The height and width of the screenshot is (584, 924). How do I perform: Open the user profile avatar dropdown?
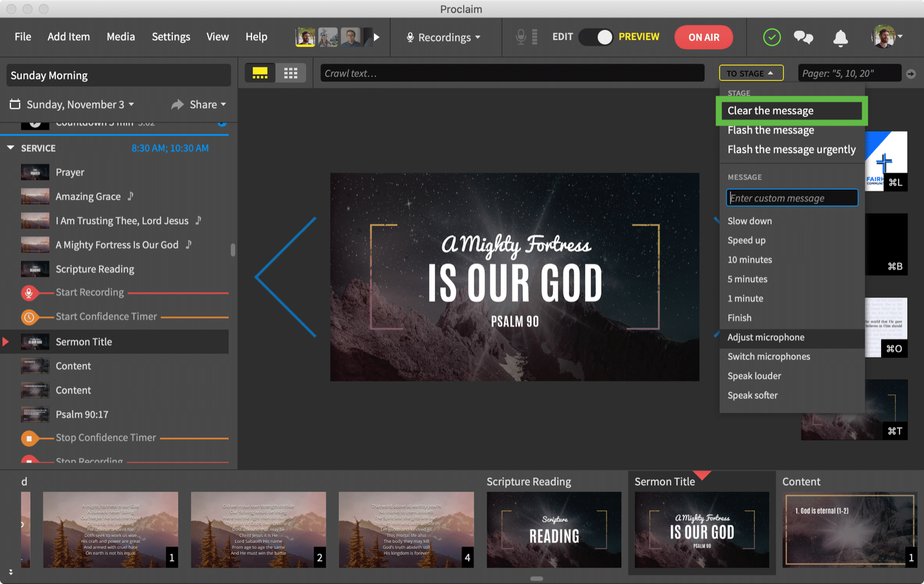pyautogui.click(x=887, y=37)
